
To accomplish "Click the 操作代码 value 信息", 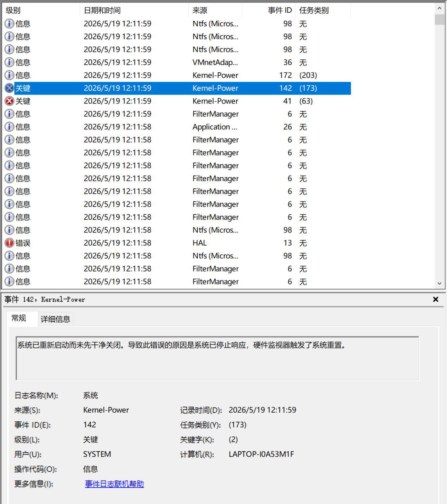I will pyautogui.click(x=90, y=469).
